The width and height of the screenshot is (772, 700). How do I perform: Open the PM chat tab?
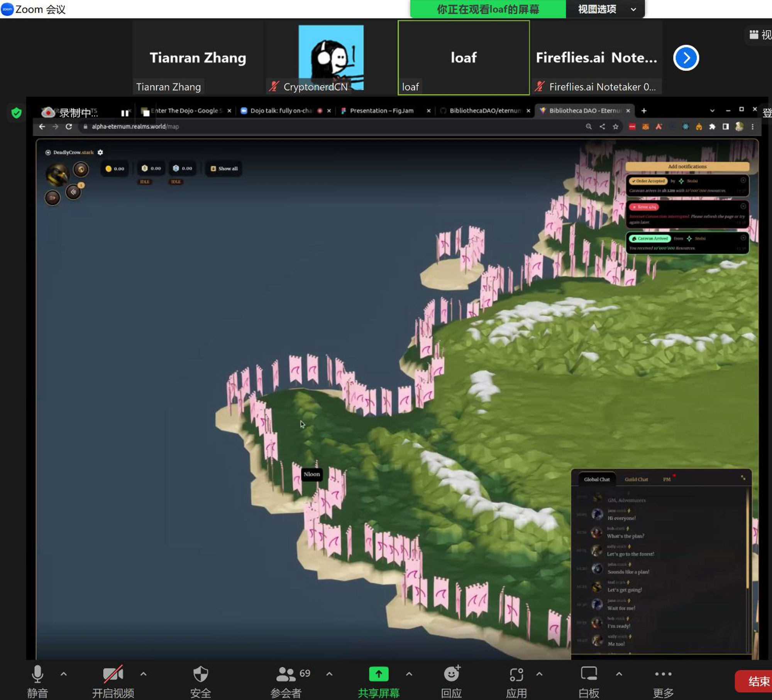667,479
